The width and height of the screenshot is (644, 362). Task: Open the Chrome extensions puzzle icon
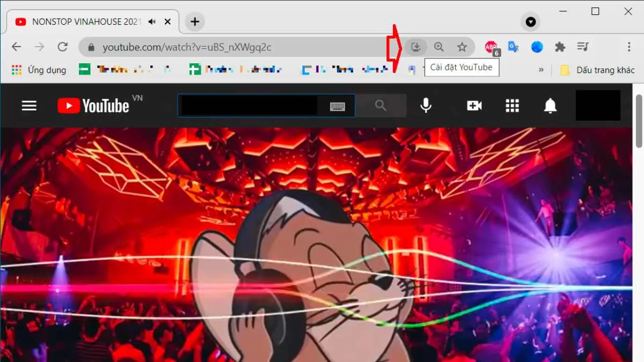pyautogui.click(x=560, y=47)
